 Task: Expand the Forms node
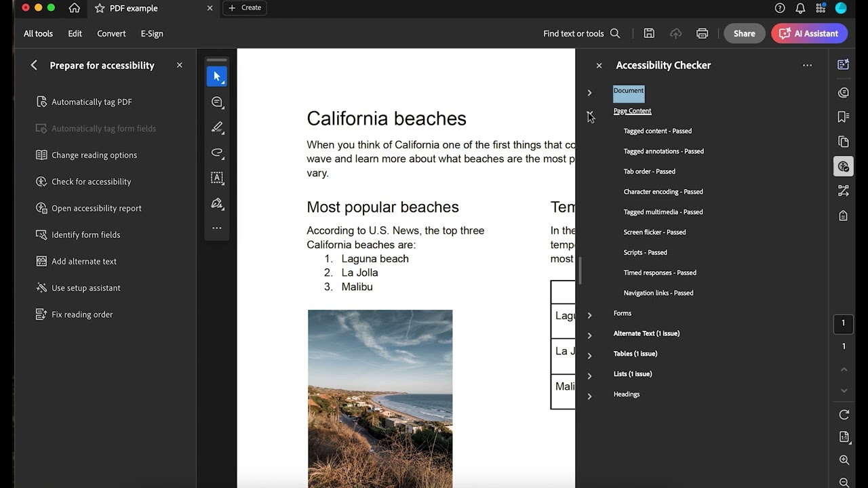(x=589, y=315)
